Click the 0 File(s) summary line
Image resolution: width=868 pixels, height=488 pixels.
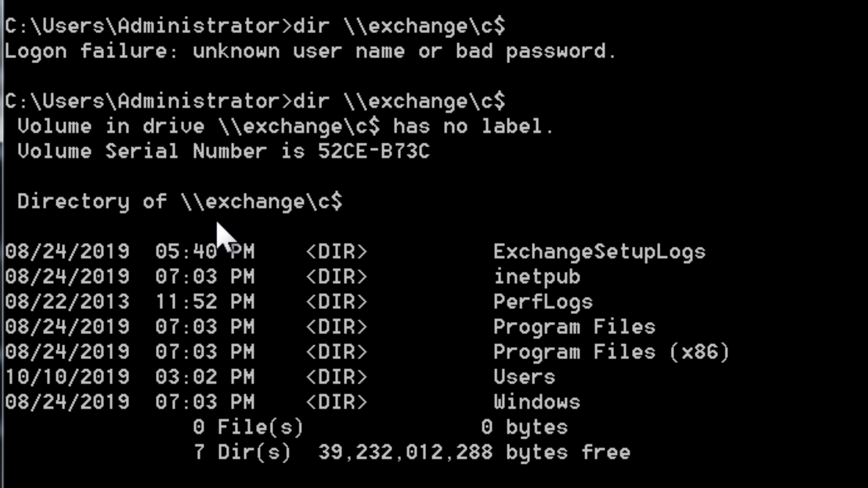(380, 427)
